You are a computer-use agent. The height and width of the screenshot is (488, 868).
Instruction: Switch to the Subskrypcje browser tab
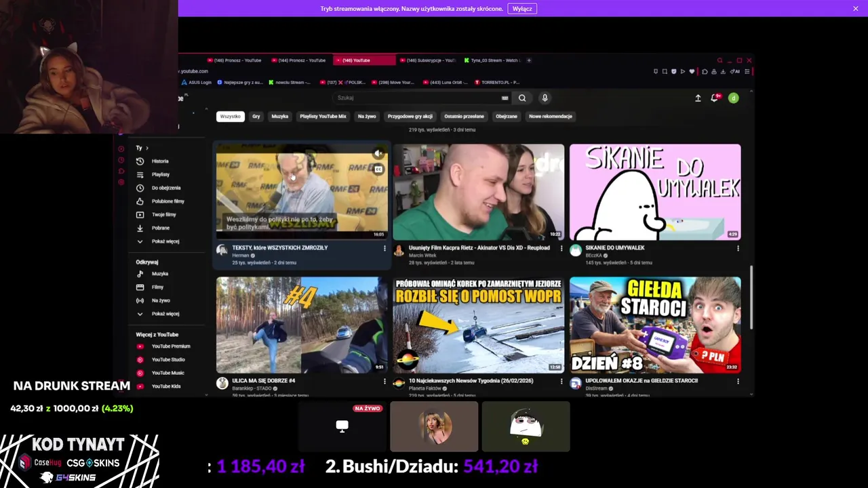427,60
